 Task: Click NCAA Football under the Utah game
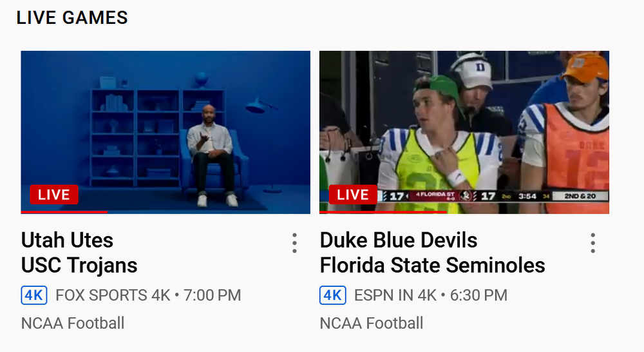(73, 323)
